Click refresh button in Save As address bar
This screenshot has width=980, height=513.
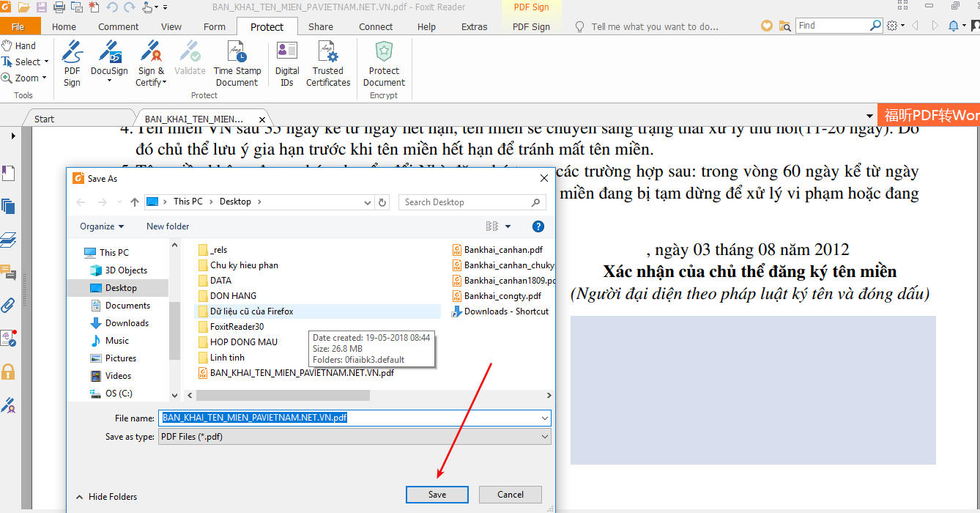382,202
